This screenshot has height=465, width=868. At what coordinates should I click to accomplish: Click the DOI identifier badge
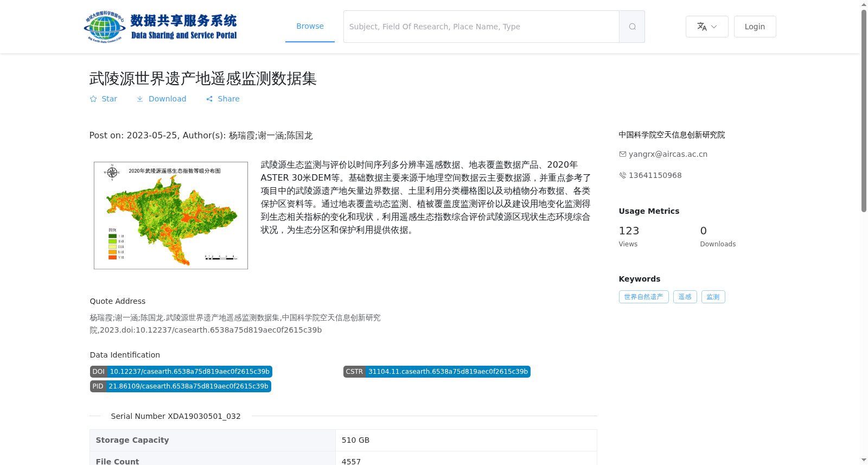[181, 372]
